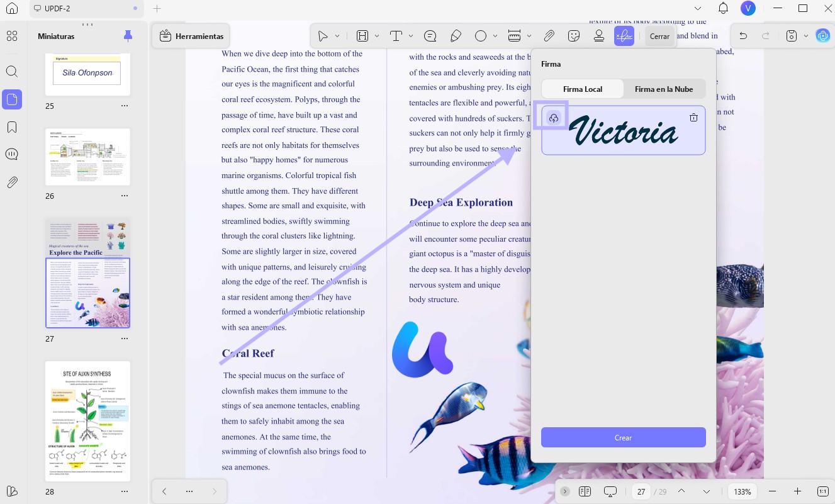Select the cursor selection tool
This screenshot has width=835, height=504.
click(323, 36)
